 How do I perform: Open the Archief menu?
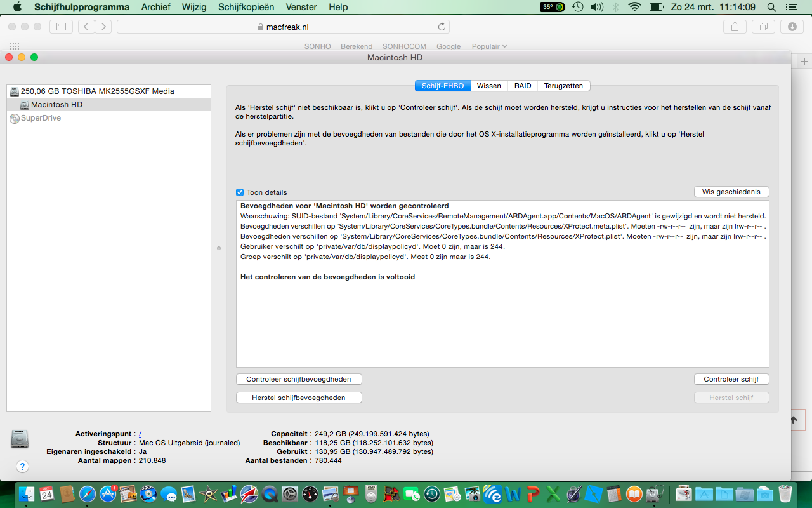155,7
